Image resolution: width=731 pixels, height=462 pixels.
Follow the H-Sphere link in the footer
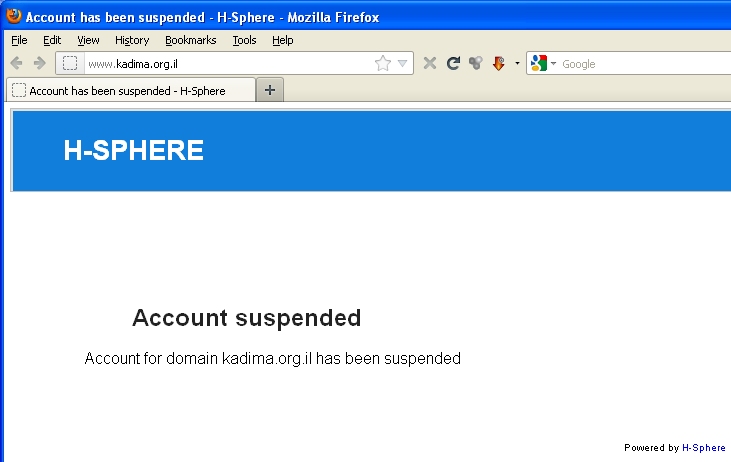(703, 448)
